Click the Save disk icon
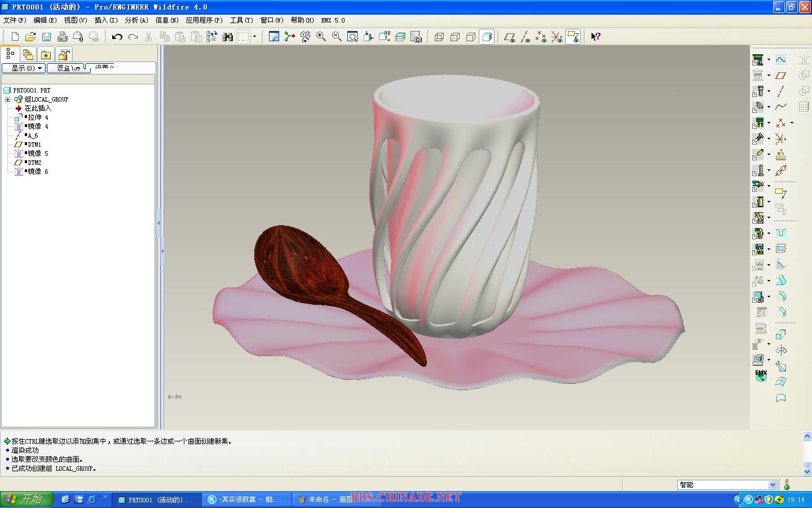 coord(46,37)
